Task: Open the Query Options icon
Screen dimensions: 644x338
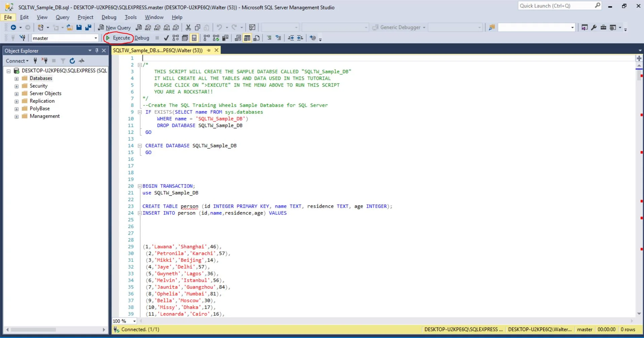Action: click(185, 38)
